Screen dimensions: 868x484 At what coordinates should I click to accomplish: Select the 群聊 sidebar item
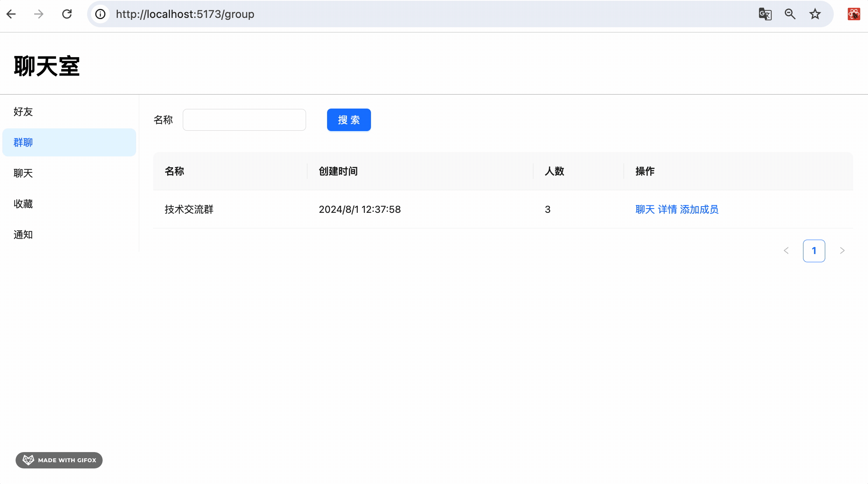[x=23, y=142]
